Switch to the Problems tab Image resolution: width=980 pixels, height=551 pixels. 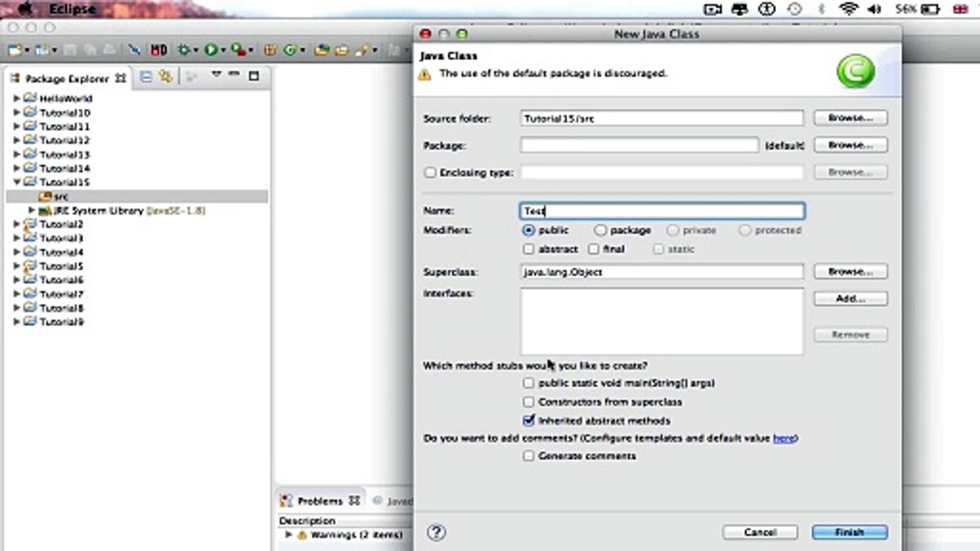pyautogui.click(x=320, y=501)
